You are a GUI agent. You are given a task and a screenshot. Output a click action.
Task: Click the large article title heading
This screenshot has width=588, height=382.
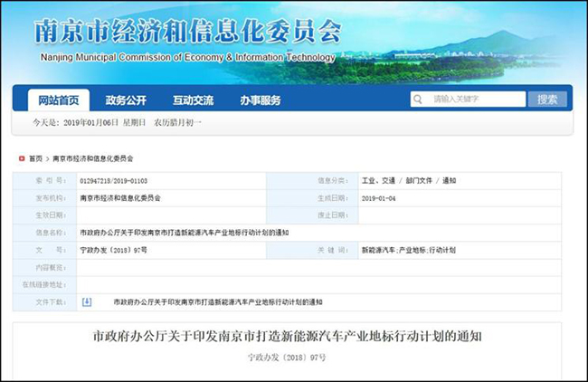pos(288,337)
